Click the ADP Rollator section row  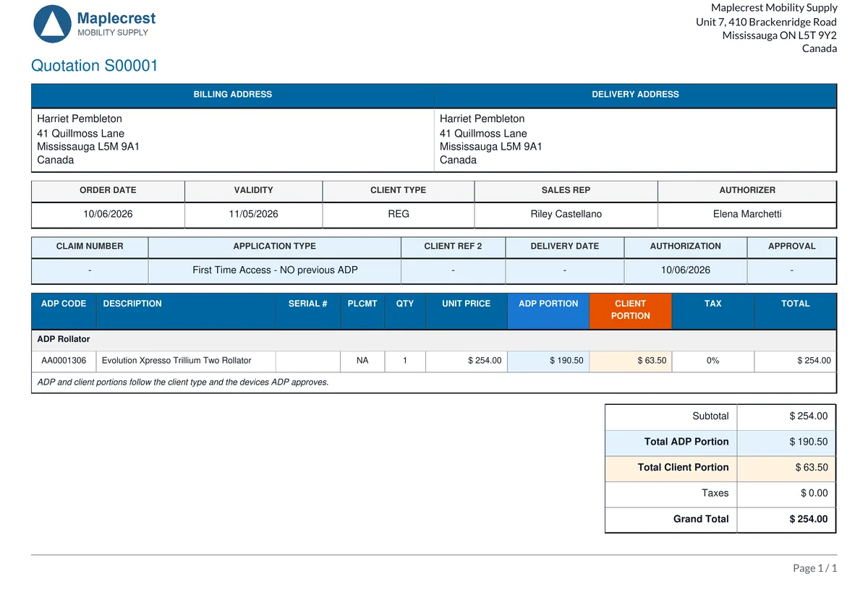point(434,339)
